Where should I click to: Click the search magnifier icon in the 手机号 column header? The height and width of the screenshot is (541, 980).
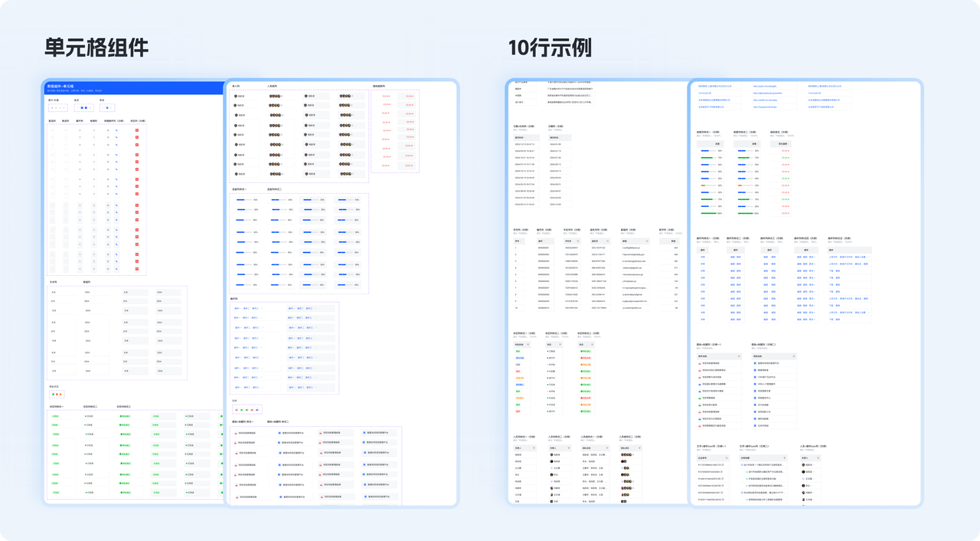tap(579, 241)
